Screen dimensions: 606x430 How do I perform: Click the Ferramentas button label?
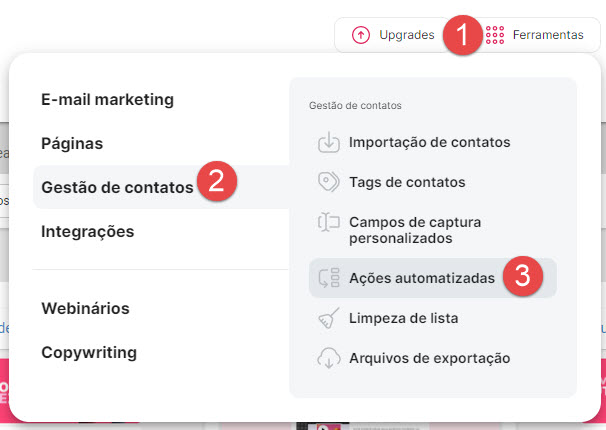548,35
